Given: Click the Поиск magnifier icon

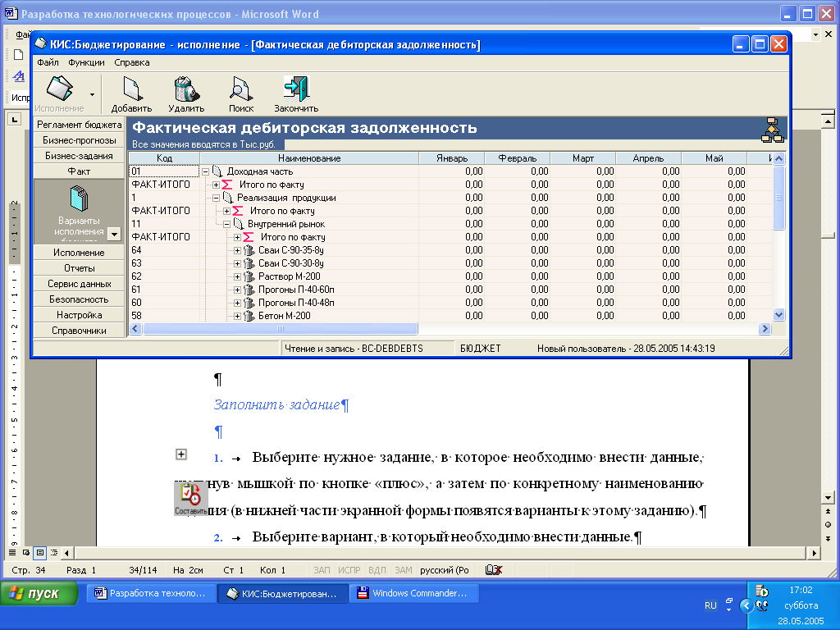Looking at the screenshot, I should (241, 89).
